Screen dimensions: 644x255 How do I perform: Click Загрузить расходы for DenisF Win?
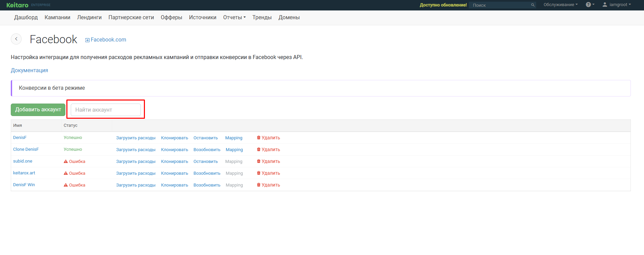coord(136,185)
